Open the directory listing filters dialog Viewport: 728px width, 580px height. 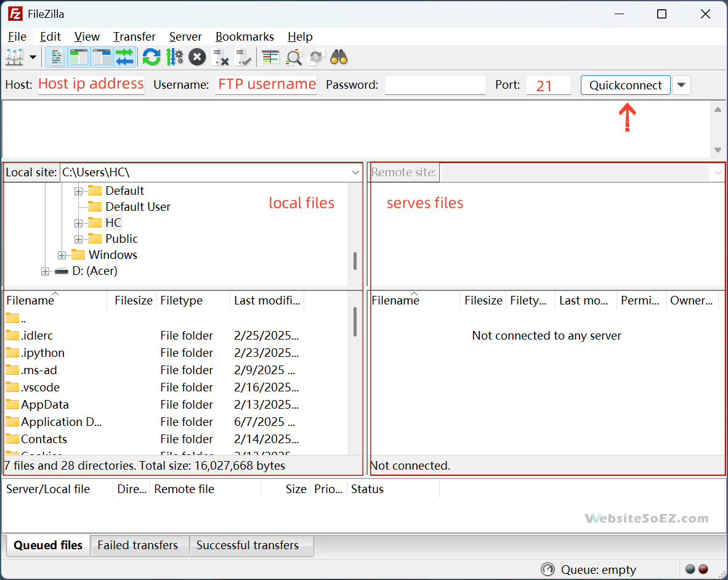(x=270, y=57)
